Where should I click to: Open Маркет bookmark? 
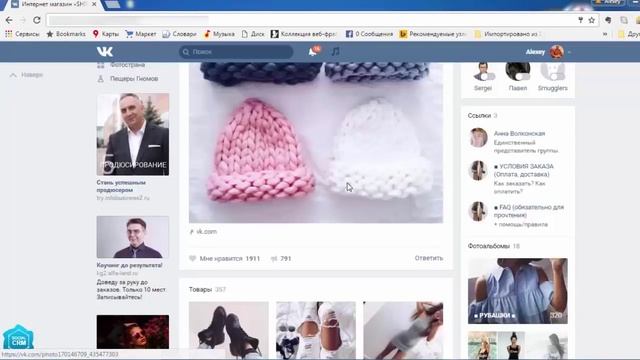tap(141, 34)
